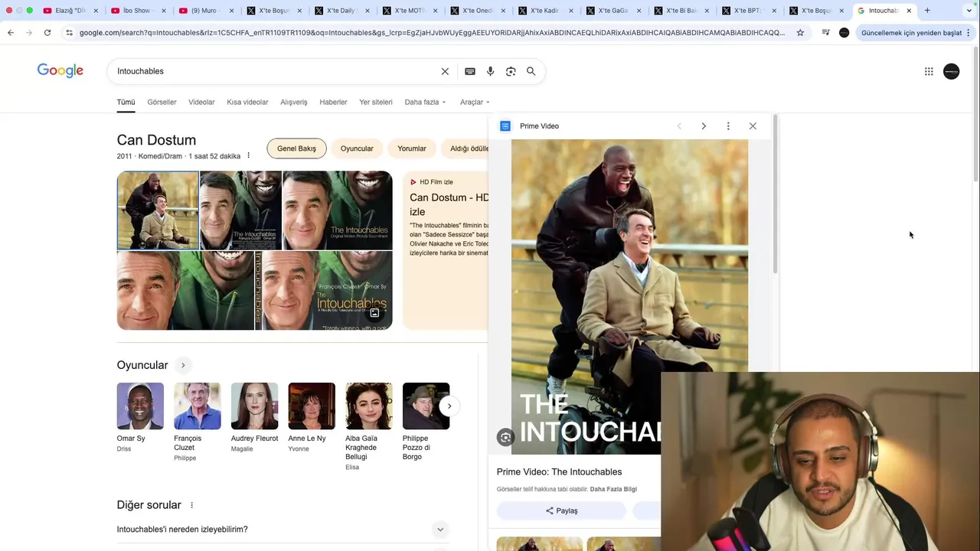Screen dimensions: 980x551
Task: Open François Cluzet cast thumbnail
Action: click(198, 406)
